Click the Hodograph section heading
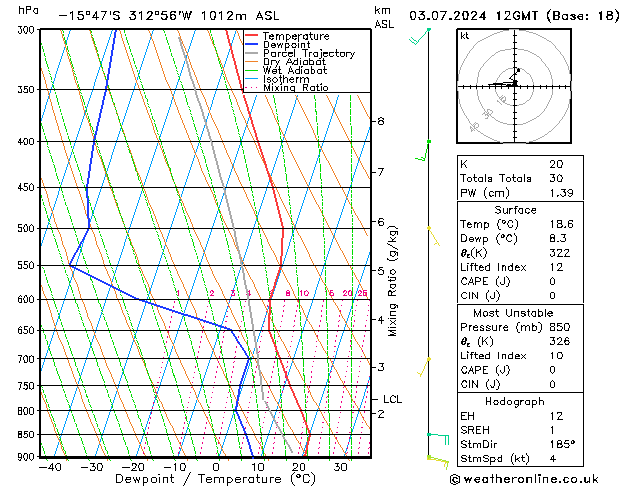This screenshot has height=486, width=629. (515, 402)
